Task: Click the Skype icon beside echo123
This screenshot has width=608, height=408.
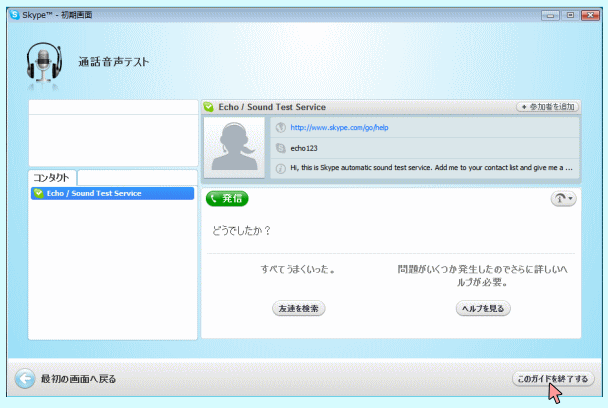Action: [280, 148]
